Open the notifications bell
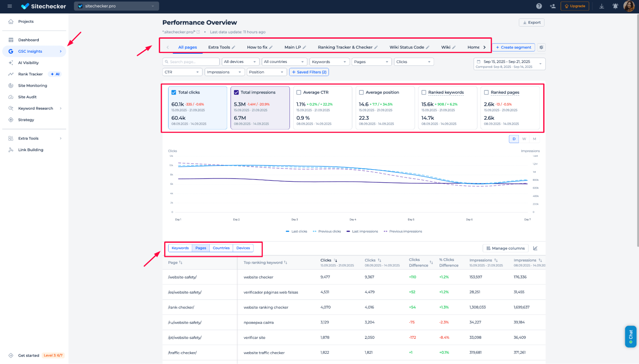 point(615,6)
